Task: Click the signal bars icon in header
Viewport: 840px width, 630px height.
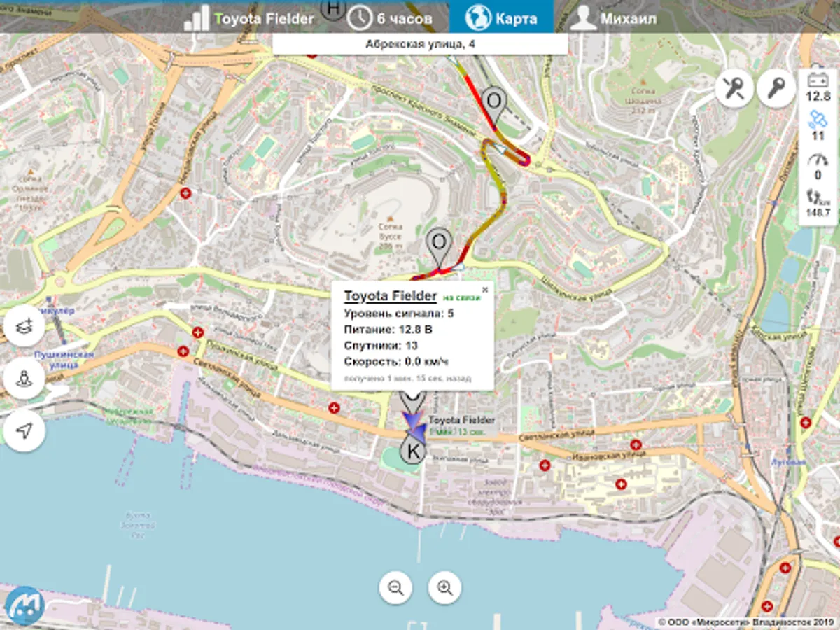Action: [x=197, y=18]
